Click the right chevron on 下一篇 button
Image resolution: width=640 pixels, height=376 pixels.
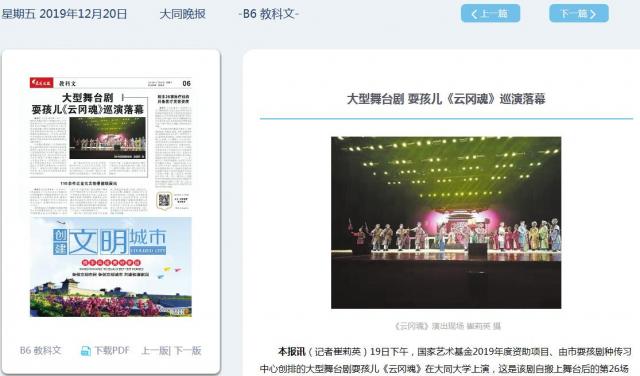[x=593, y=14]
